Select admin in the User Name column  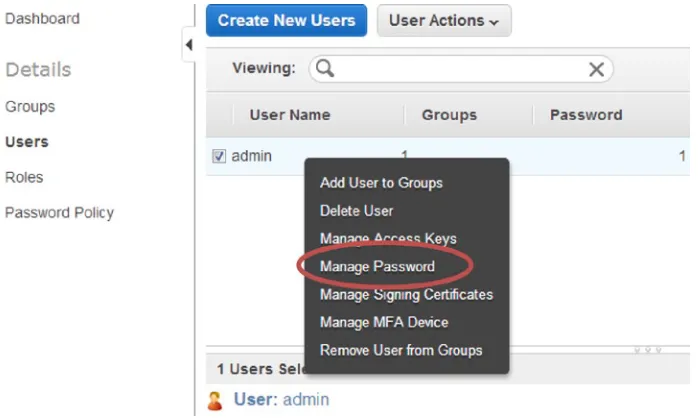pyautogui.click(x=251, y=156)
